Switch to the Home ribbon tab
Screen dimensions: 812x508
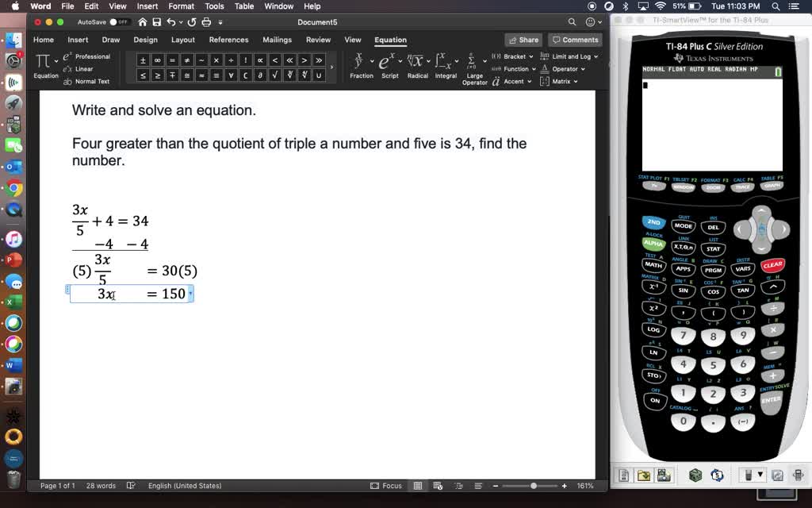point(43,40)
